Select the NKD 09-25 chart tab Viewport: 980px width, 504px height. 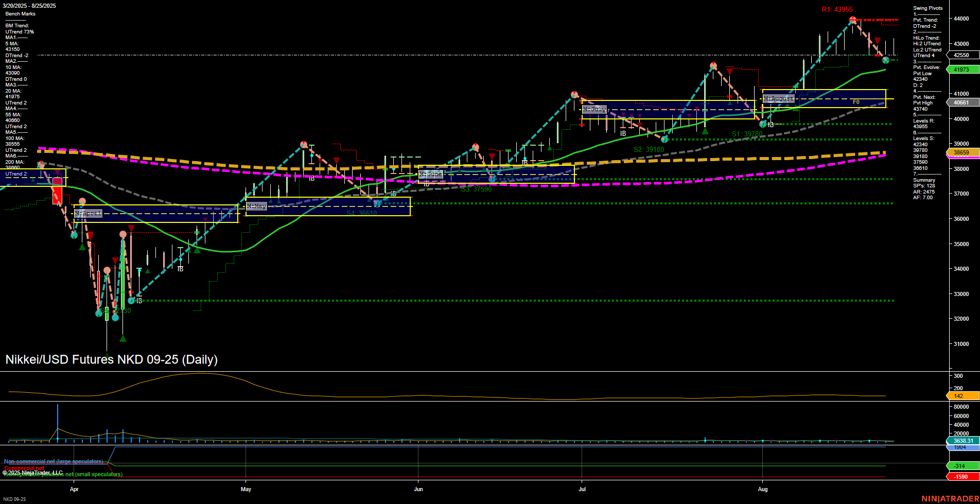14,499
